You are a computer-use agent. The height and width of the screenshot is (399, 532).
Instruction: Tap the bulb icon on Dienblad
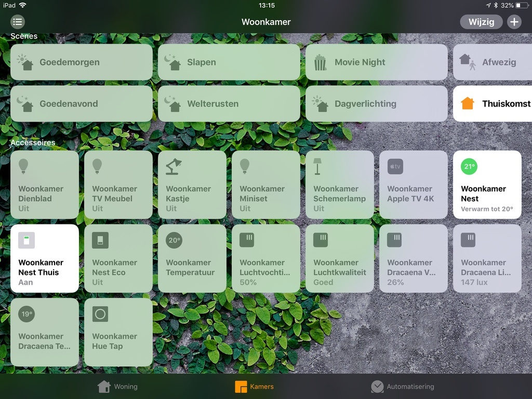[23, 166]
